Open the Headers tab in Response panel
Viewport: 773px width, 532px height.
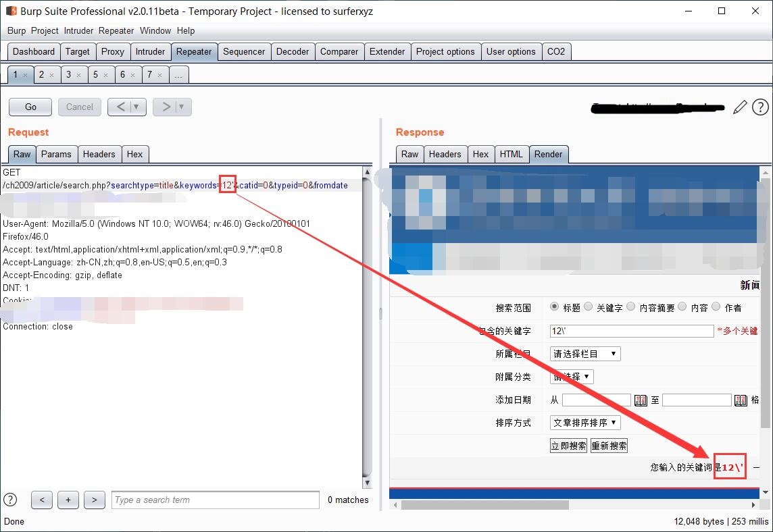click(445, 154)
